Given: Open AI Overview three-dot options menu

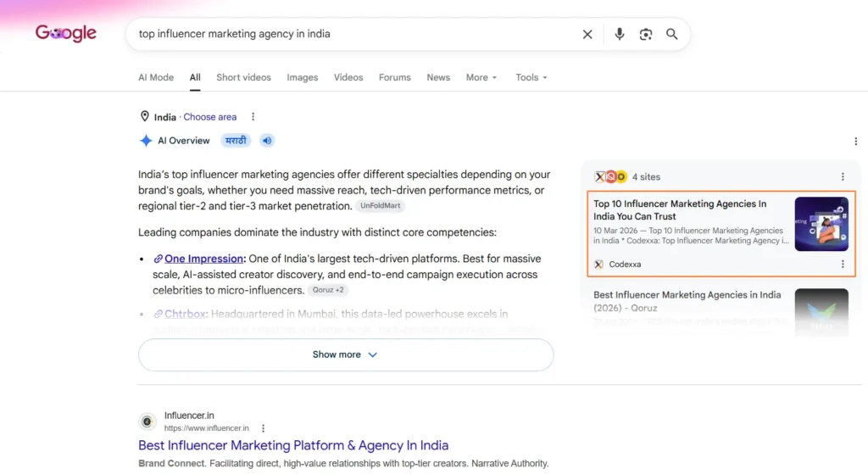Looking at the screenshot, I should tap(855, 142).
